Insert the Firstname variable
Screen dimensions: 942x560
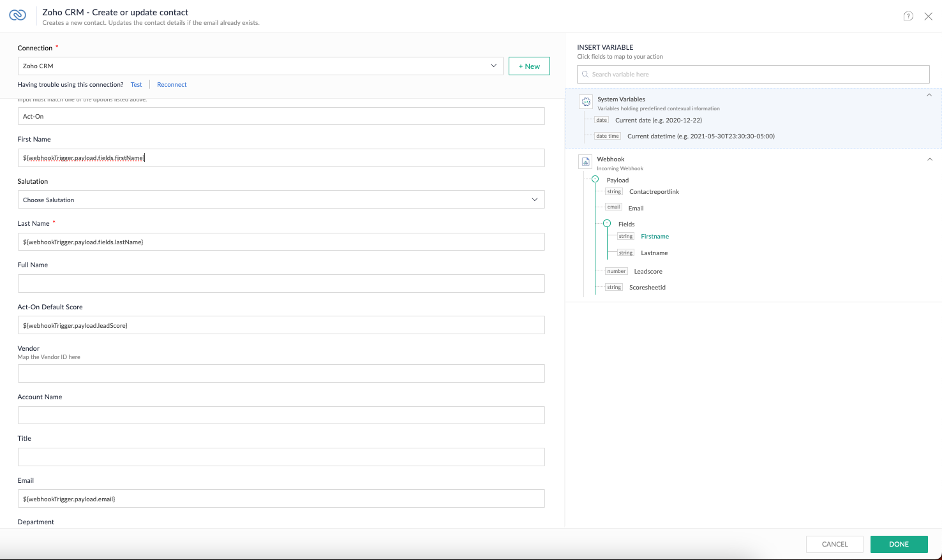[x=655, y=236]
